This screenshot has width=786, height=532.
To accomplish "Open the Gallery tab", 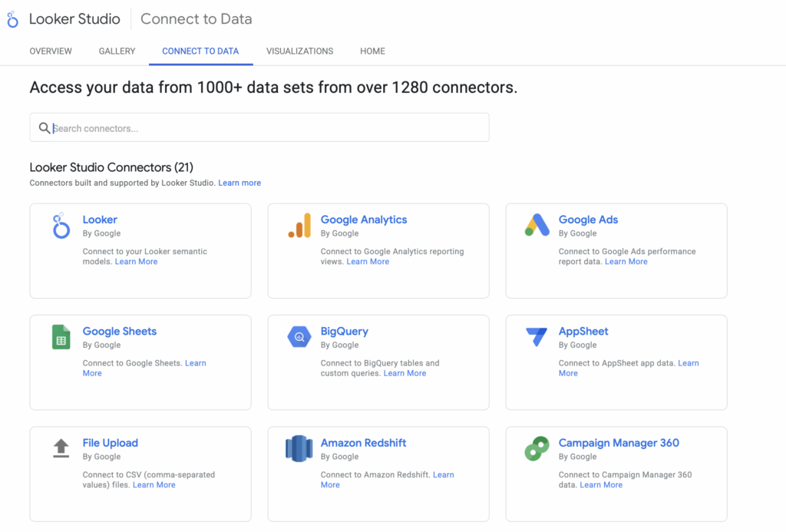I will pos(117,51).
